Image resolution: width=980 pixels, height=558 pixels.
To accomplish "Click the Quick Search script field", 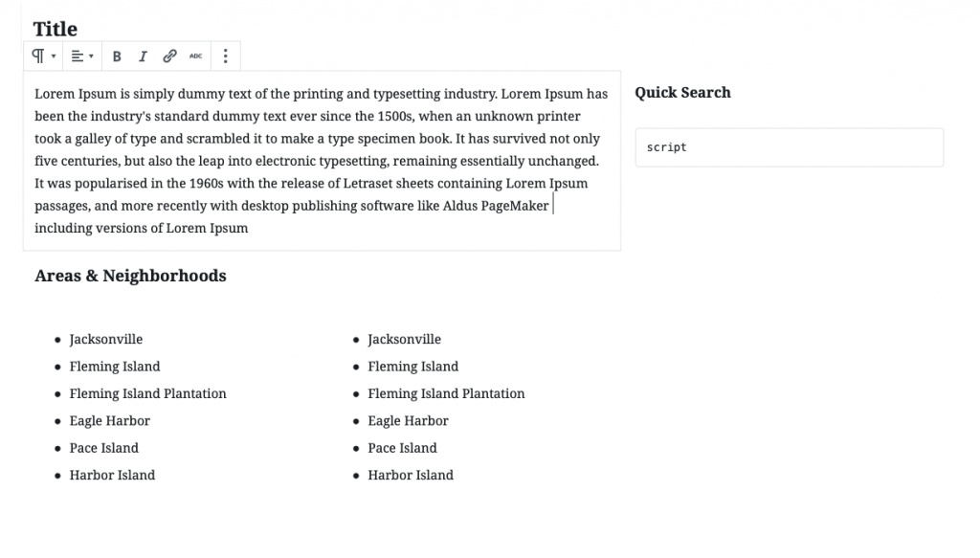I will click(x=789, y=147).
